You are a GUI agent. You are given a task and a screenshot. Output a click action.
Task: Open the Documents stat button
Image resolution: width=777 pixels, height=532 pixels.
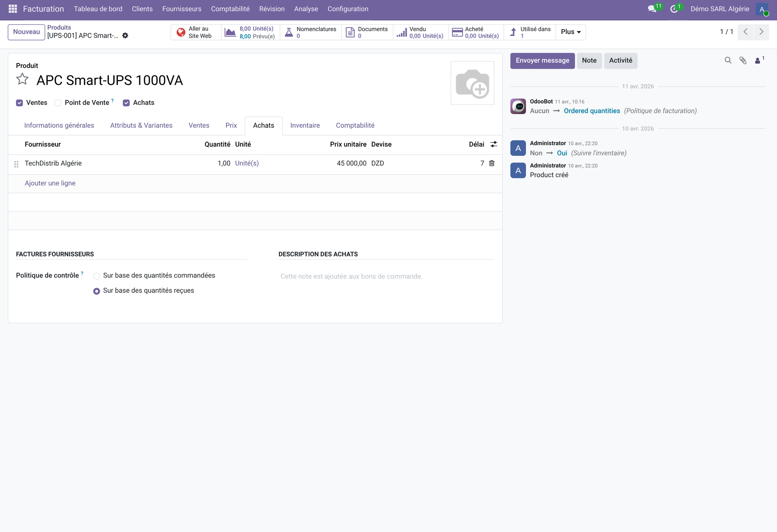click(x=367, y=32)
